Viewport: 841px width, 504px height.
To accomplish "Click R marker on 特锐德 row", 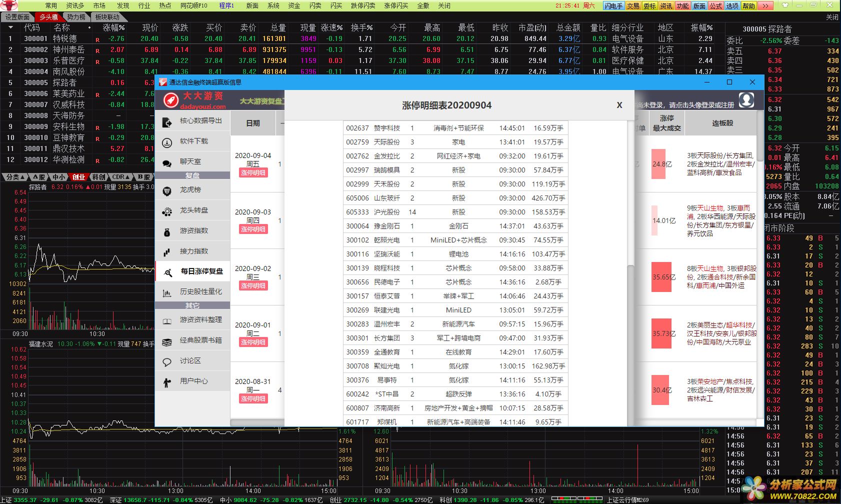I will point(97,39).
